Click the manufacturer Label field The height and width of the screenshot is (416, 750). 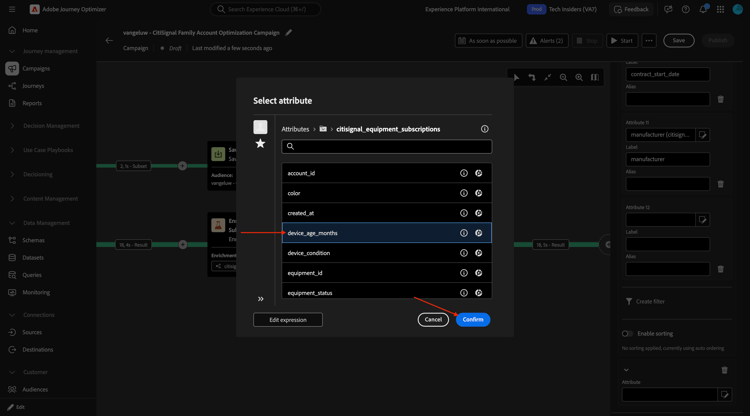point(667,159)
